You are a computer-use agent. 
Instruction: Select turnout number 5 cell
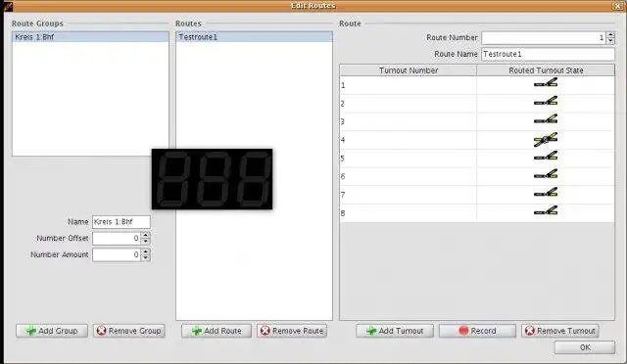[x=409, y=159]
